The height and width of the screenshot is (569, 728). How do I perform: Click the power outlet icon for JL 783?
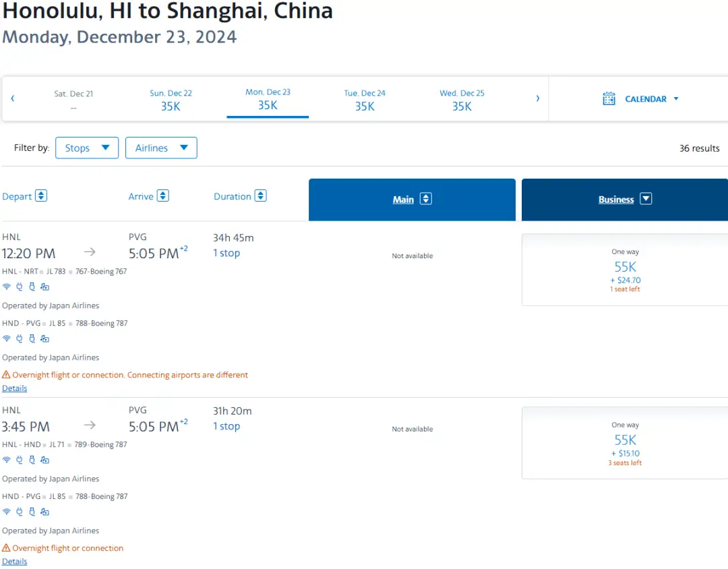20,287
